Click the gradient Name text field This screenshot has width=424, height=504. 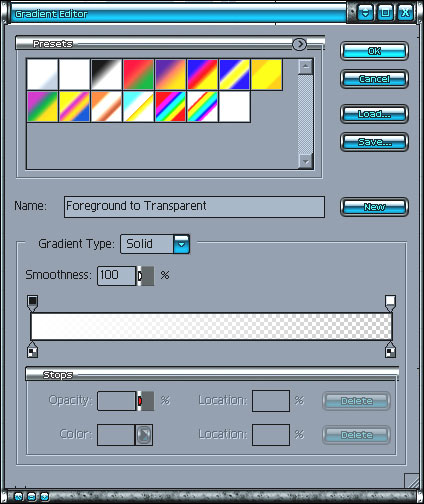pyautogui.click(x=194, y=207)
